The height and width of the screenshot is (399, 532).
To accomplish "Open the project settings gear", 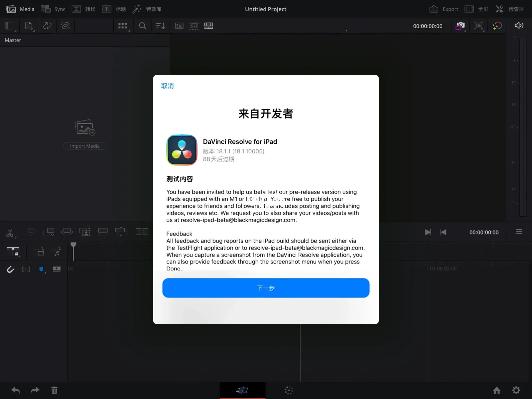I will coord(516,390).
